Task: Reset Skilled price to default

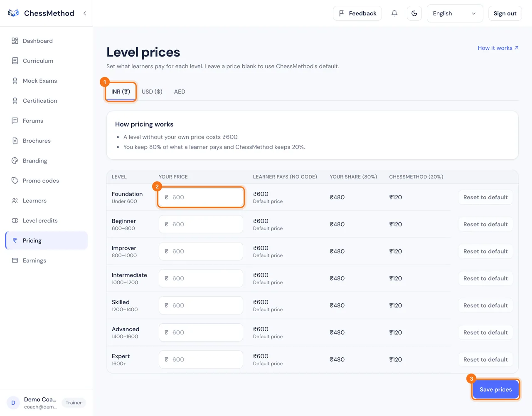Action: pos(485,305)
